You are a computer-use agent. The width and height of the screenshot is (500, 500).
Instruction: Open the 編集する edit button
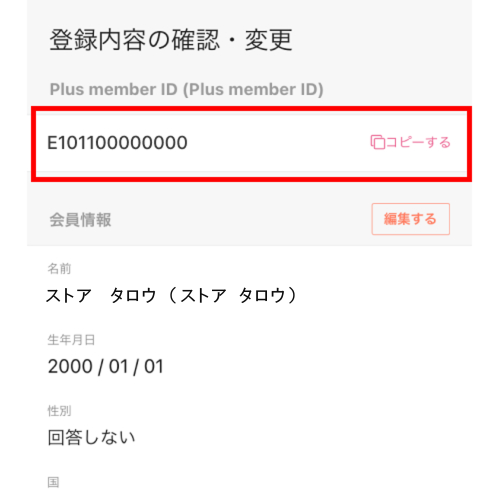click(411, 219)
